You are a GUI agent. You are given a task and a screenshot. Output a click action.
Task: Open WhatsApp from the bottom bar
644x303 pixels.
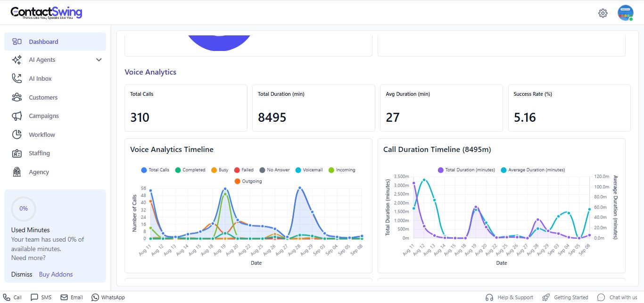[108, 297]
